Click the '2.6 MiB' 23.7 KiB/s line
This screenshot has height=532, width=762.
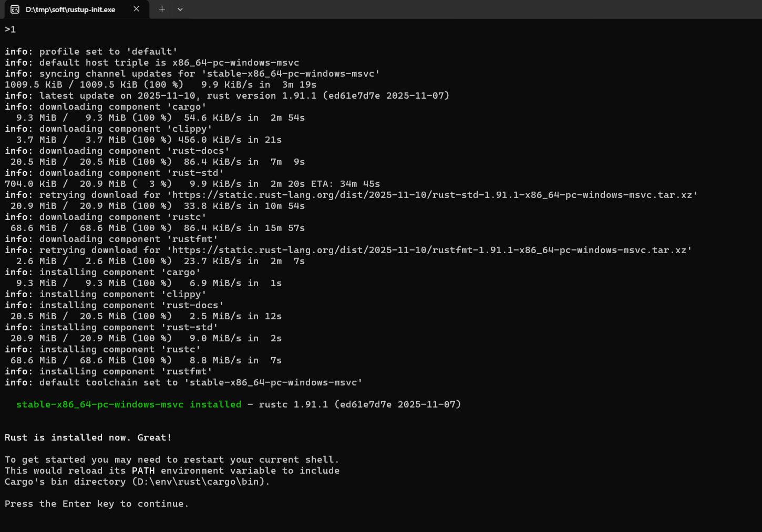(x=160, y=261)
